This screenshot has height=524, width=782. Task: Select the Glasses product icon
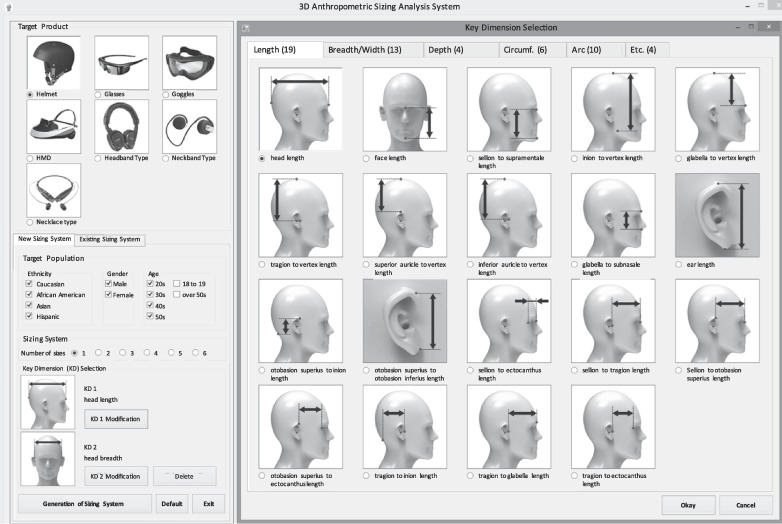click(x=122, y=63)
